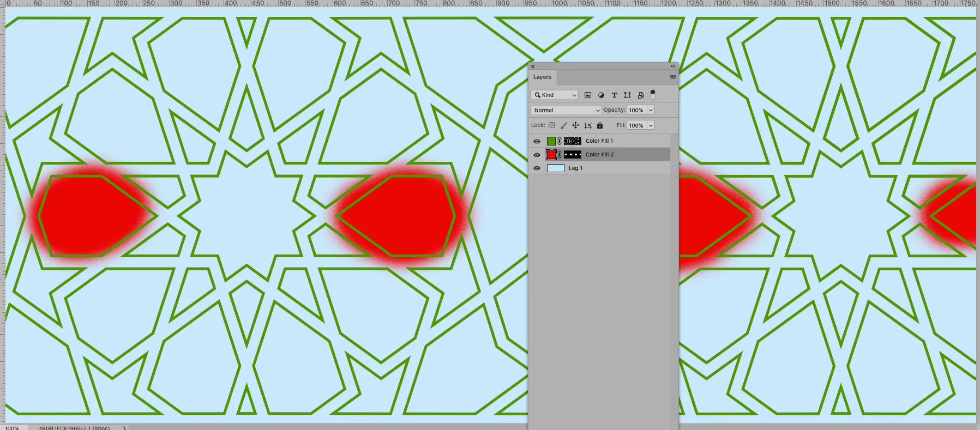Select the Color Fill 2 layer name
Image resolution: width=980 pixels, height=430 pixels.
pos(599,155)
